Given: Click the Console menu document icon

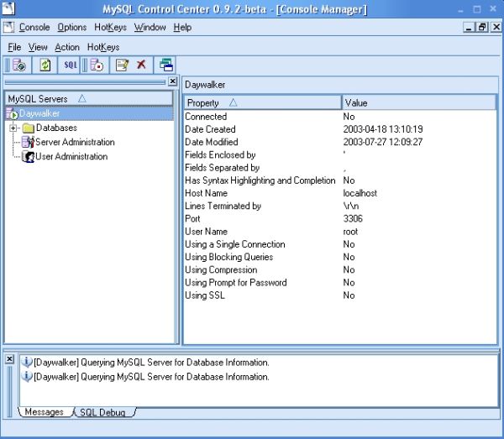Looking at the screenshot, I should [8, 28].
